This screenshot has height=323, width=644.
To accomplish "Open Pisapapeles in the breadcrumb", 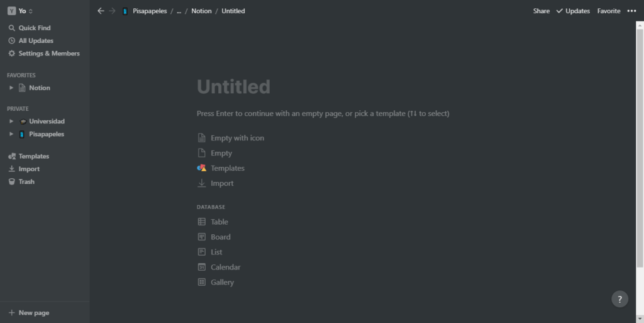I will tap(150, 11).
